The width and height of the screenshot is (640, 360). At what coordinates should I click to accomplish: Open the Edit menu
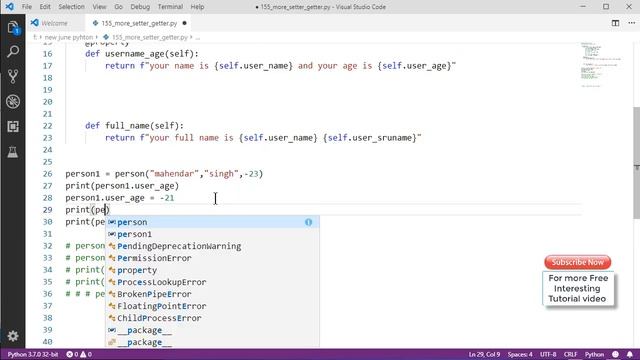[45, 7]
